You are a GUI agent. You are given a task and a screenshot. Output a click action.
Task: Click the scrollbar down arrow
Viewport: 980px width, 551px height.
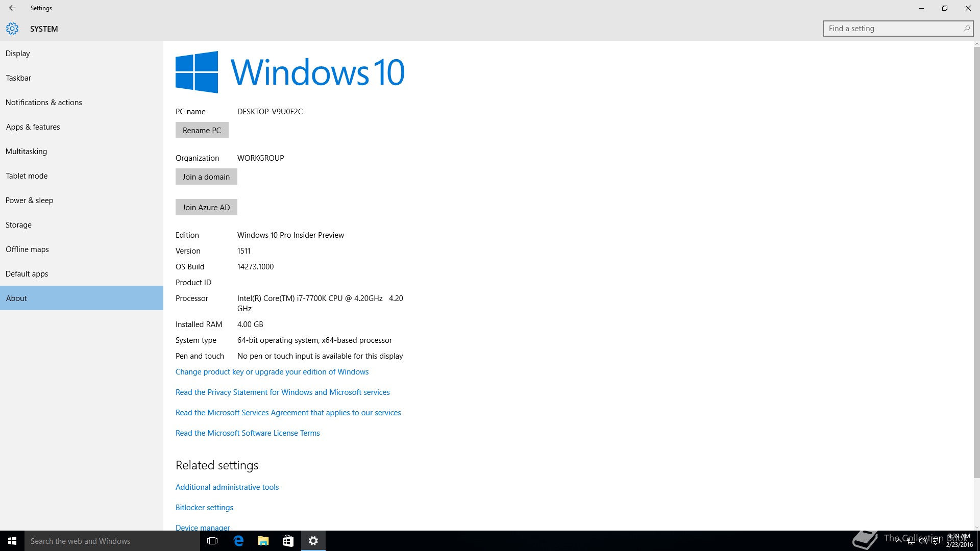(976, 527)
